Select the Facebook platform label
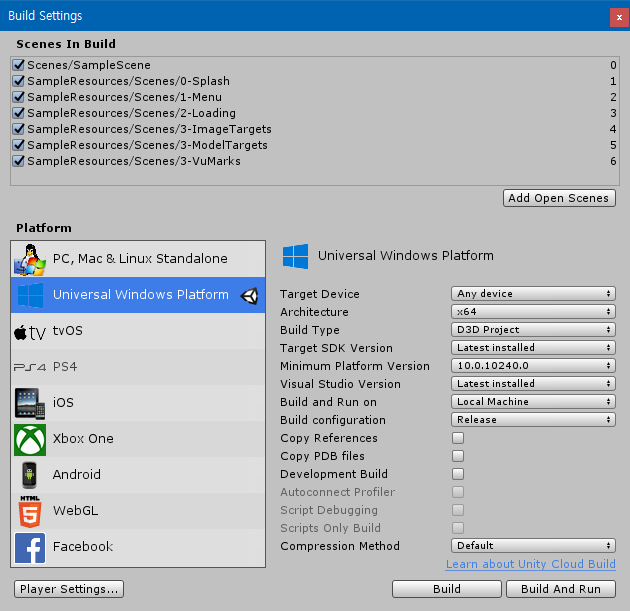 [x=83, y=547]
